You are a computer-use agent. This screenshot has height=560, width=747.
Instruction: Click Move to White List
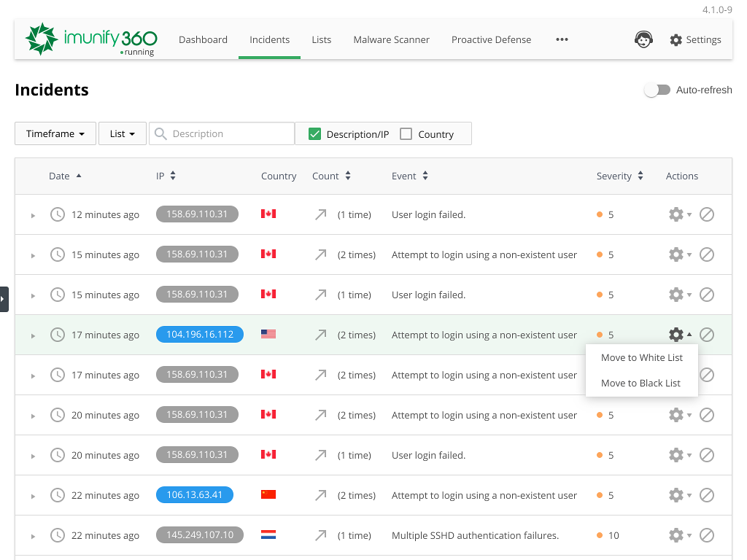pos(641,357)
